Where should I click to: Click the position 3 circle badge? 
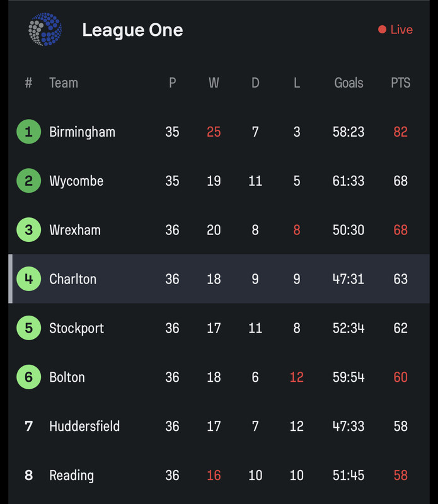[28, 230]
